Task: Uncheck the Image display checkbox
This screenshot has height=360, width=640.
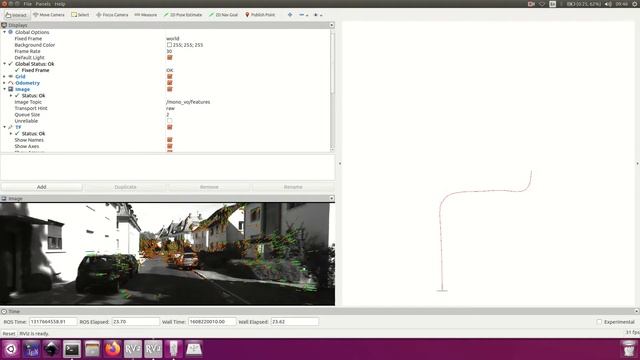Action: point(169,89)
